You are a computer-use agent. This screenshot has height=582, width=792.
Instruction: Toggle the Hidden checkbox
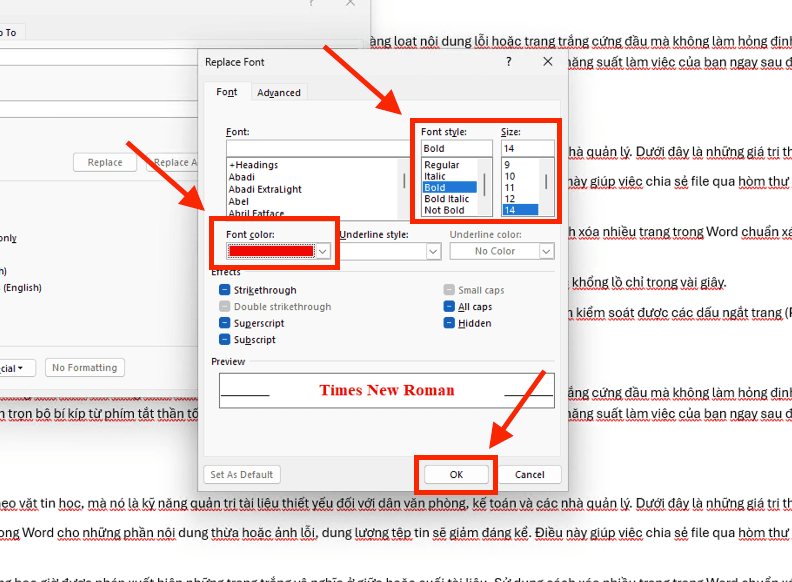coord(449,323)
